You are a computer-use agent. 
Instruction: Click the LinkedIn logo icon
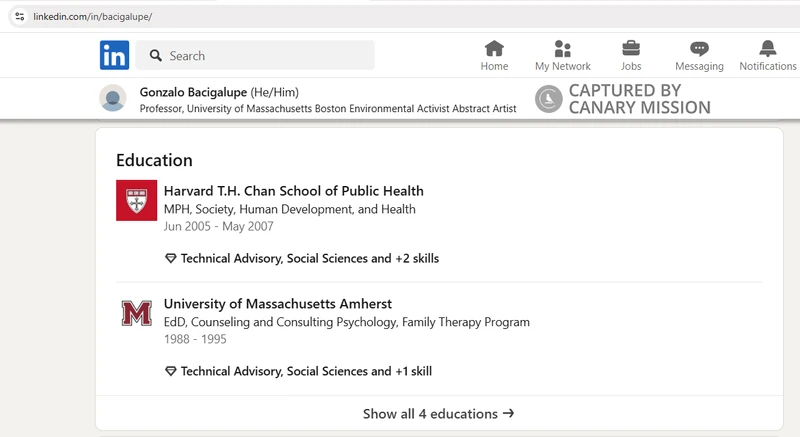(x=114, y=55)
